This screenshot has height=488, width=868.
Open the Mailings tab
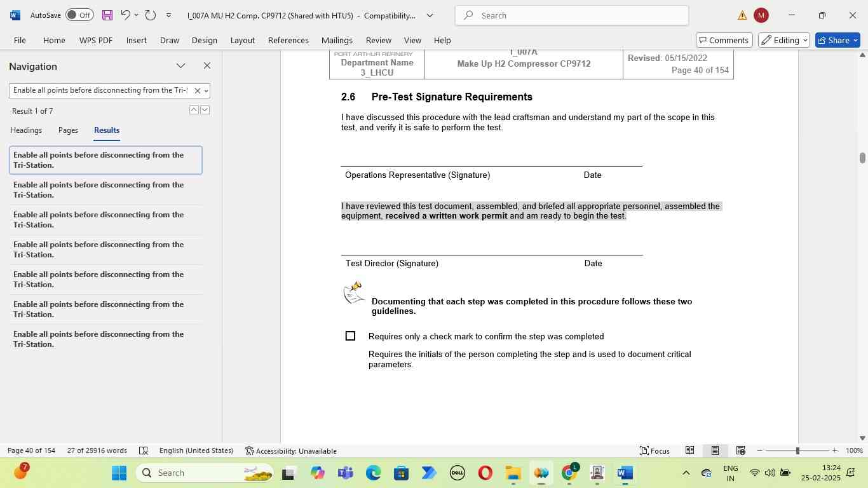[337, 40]
